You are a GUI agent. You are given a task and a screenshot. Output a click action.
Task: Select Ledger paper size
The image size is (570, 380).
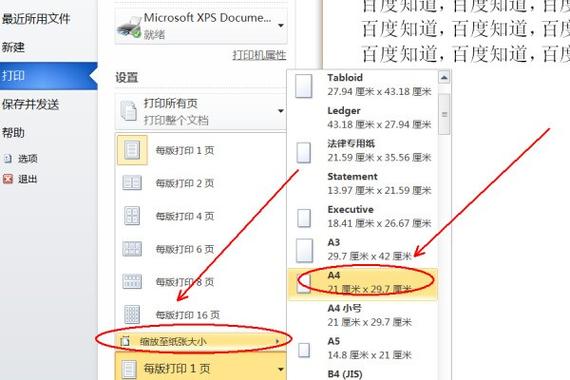[x=362, y=118]
